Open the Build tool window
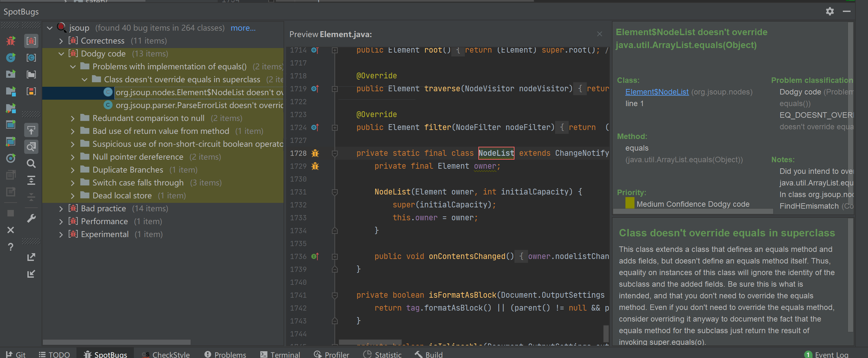The image size is (868, 358). coord(429,354)
